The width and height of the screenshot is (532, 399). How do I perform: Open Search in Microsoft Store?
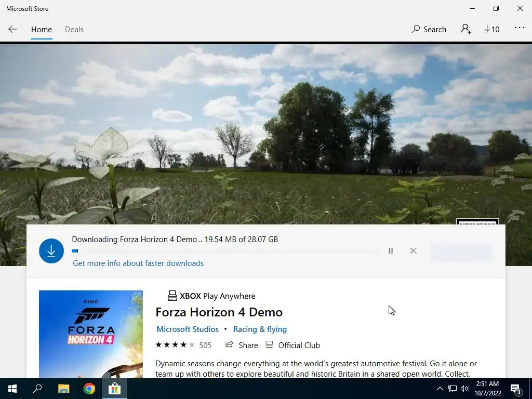pyautogui.click(x=429, y=30)
